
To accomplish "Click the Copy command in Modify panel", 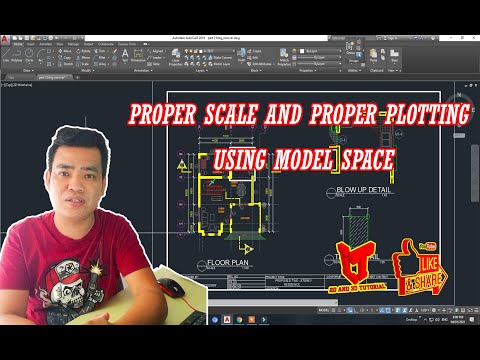I will coord(65,57).
